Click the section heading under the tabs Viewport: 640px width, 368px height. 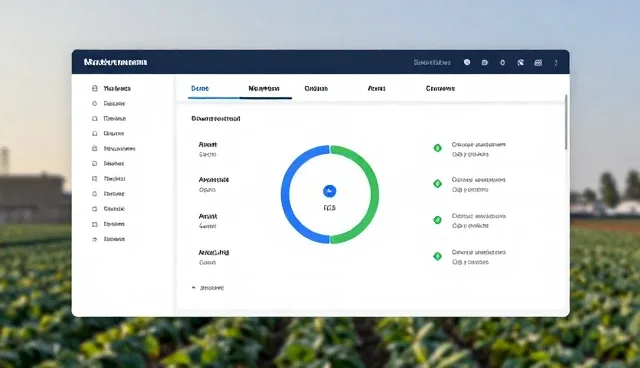216,119
